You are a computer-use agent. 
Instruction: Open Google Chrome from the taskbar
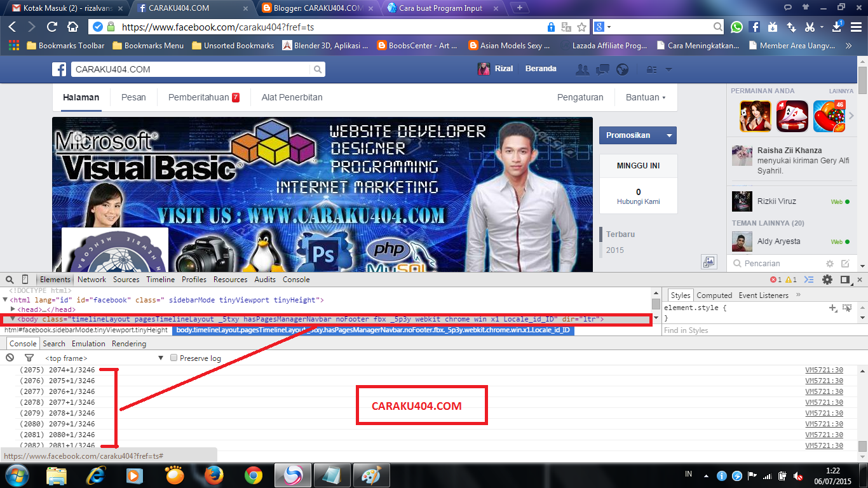pyautogui.click(x=254, y=475)
